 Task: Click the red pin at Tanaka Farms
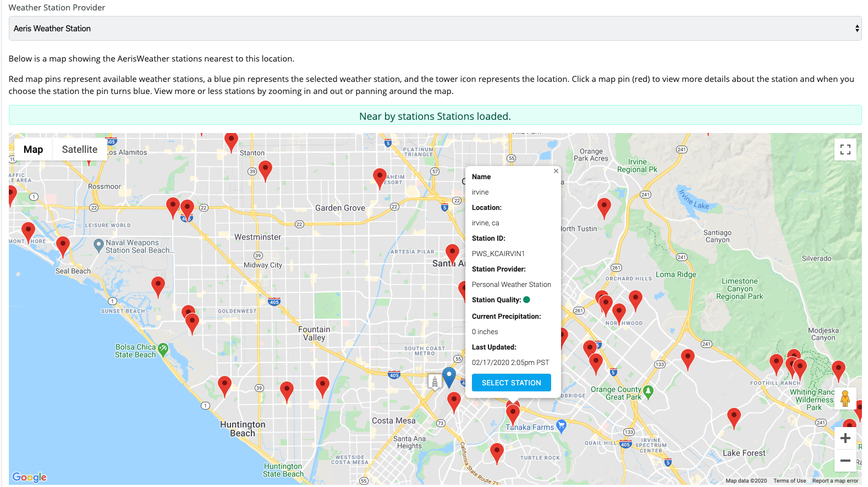click(513, 415)
